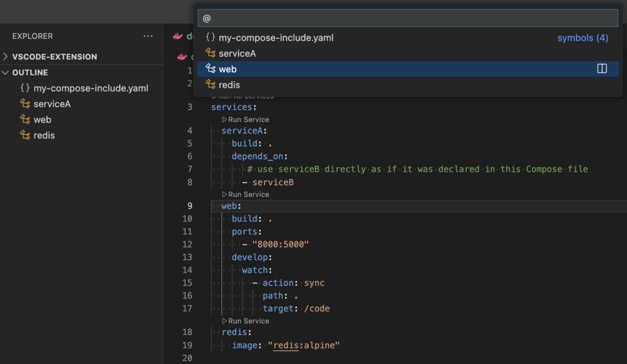Click the serviceA symbol icon in the Outline
The image size is (627, 364).
point(25,103)
